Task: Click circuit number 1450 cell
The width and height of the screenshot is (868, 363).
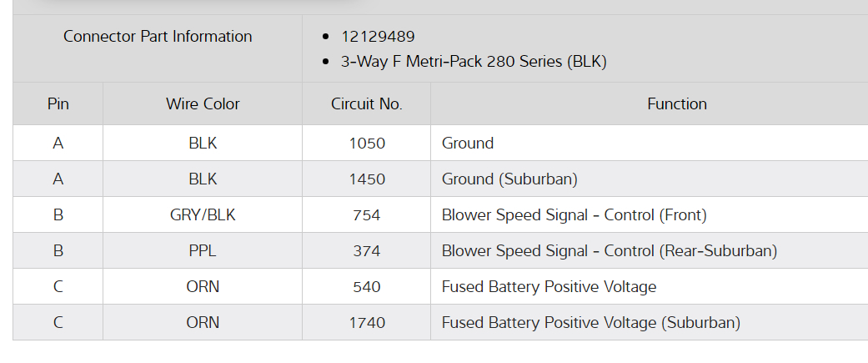Action: 367,179
